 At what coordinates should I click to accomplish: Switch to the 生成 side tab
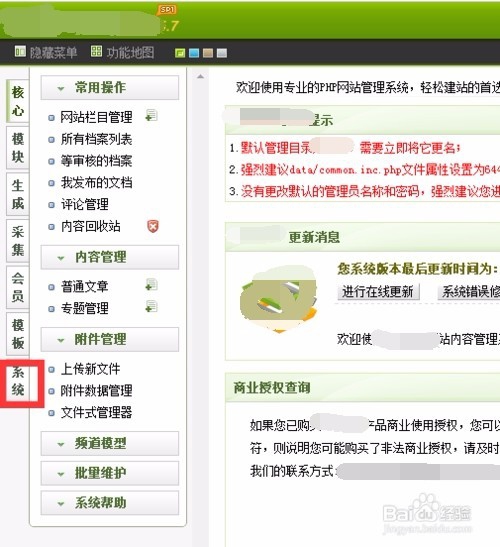pyautogui.click(x=18, y=194)
